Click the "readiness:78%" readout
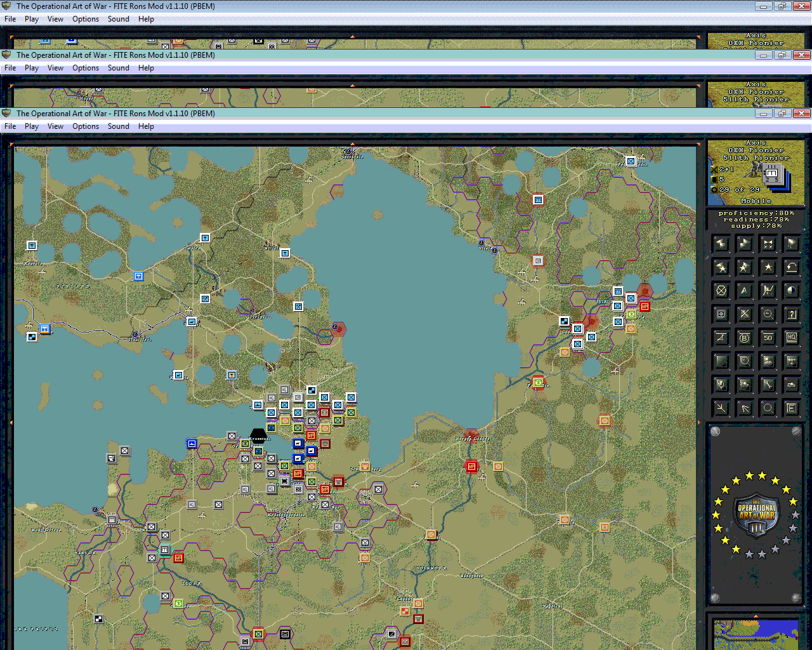The width and height of the screenshot is (812, 650). click(756, 220)
